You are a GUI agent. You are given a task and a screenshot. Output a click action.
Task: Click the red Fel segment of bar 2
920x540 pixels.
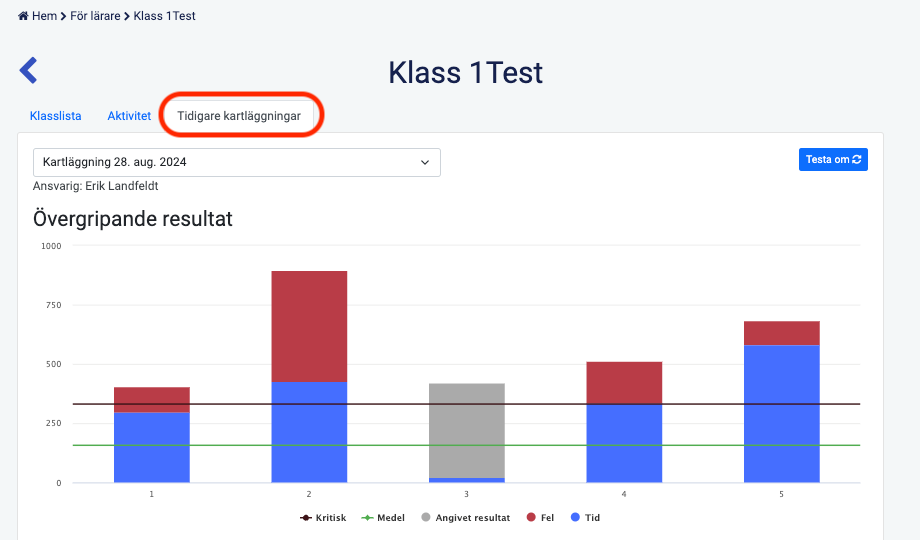pos(309,326)
